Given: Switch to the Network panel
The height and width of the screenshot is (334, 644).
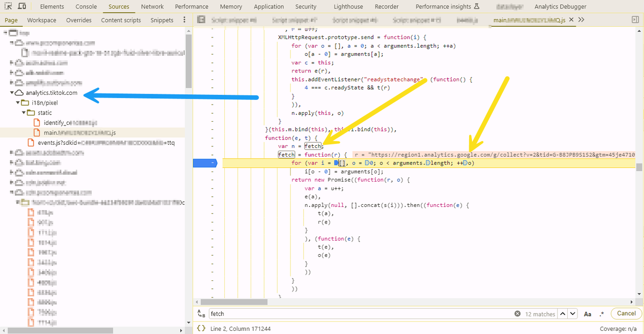Looking at the screenshot, I should (x=152, y=6).
